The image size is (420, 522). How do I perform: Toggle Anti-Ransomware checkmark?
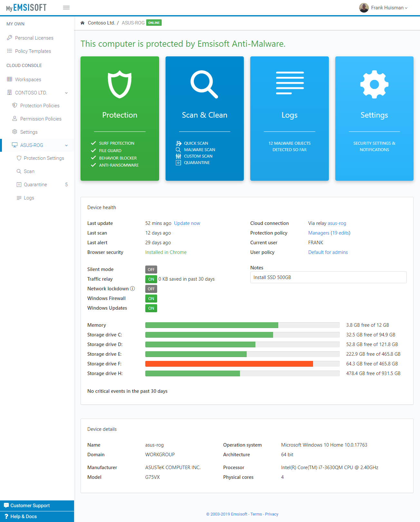click(x=93, y=165)
